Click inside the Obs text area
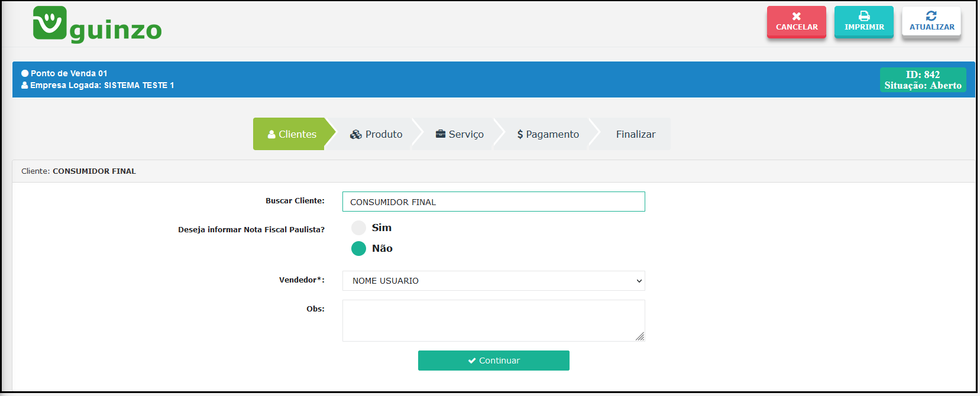Image resolution: width=980 pixels, height=396 pixels. 493,320
